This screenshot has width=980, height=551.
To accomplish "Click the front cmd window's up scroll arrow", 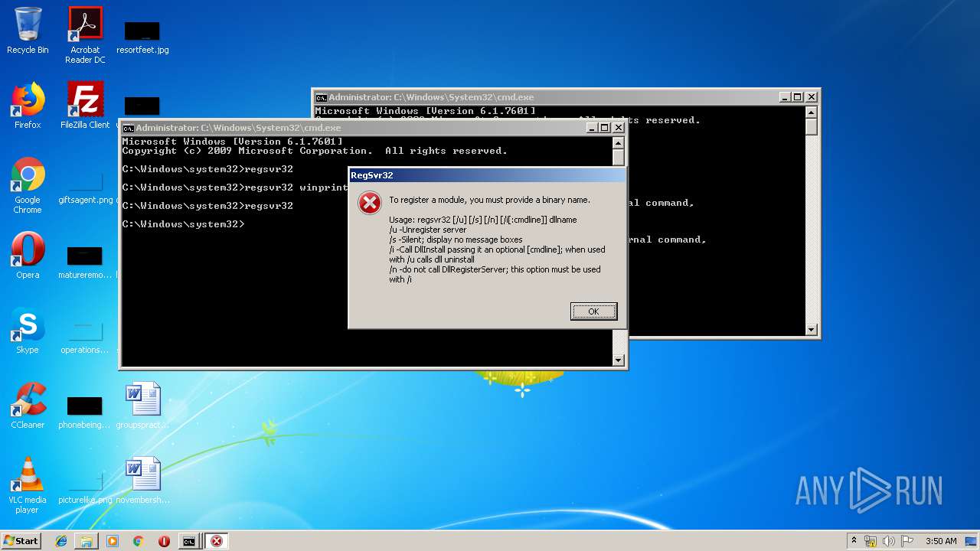I will [619, 143].
